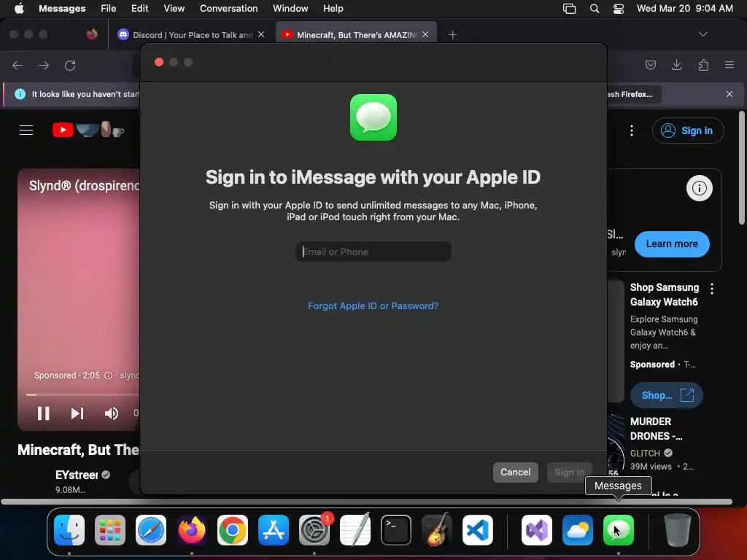This screenshot has width=747, height=560.
Task: Click the Stage Manager menu bar icon
Action: [569, 9]
